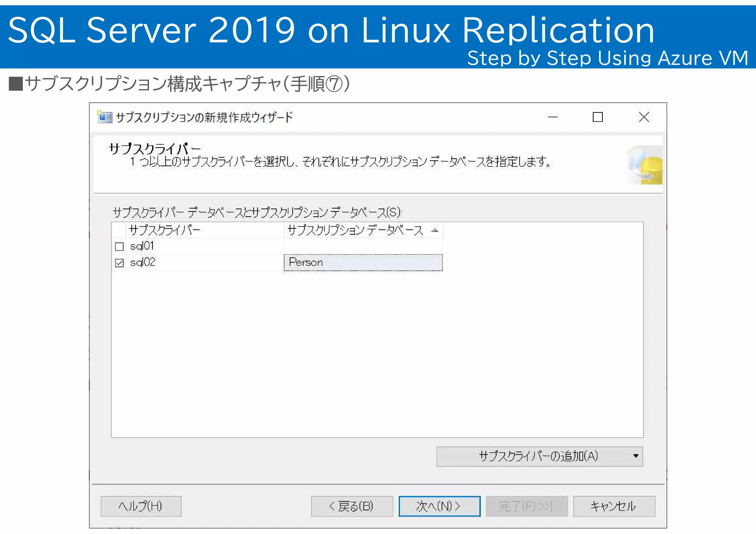Click the wizard title bar icon
The image size is (756, 534).
click(x=104, y=117)
